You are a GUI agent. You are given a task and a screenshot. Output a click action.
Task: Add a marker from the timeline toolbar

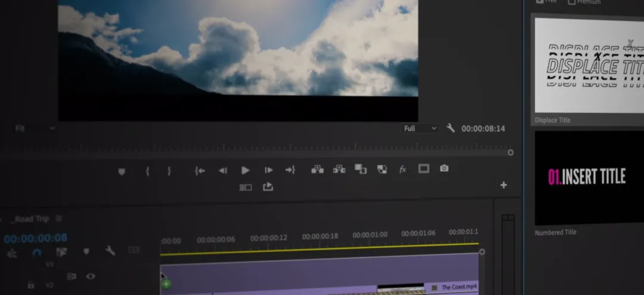(86, 251)
